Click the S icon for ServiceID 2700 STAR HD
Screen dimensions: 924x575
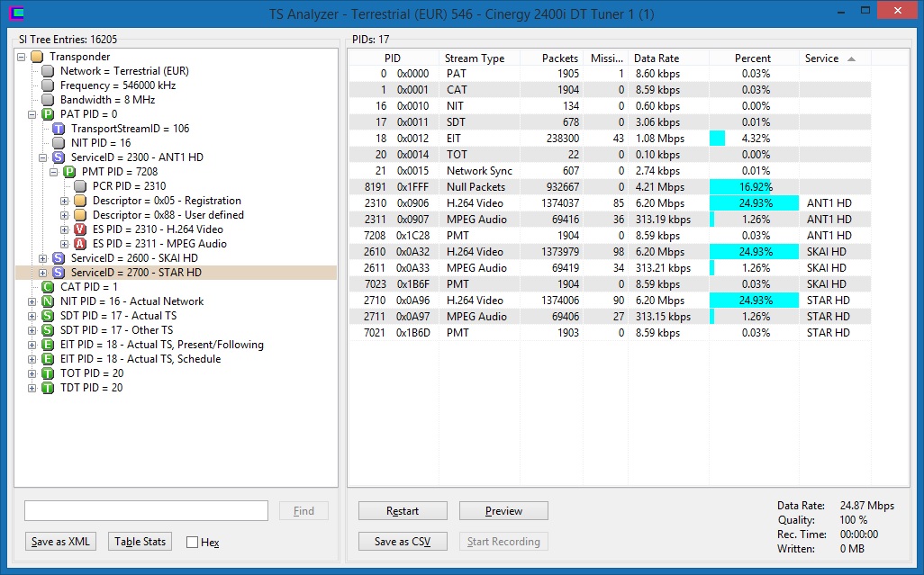[x=59, y=273]
